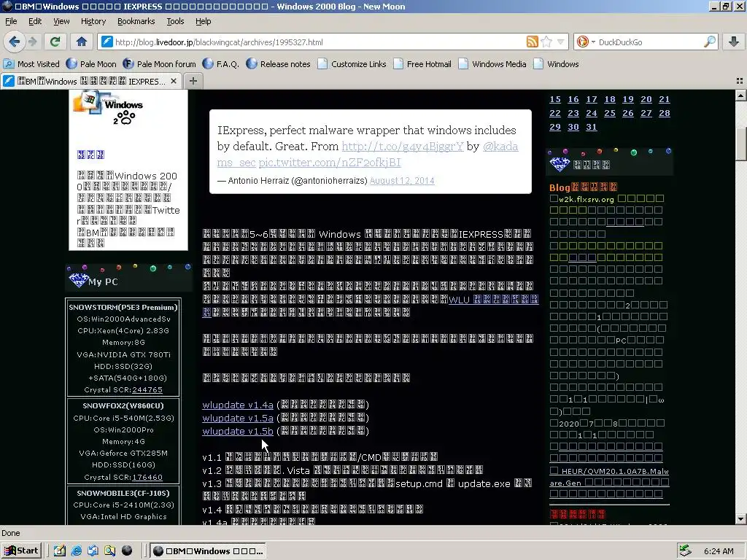
Task: Open the Tools menu
Action: pos(175,21)
